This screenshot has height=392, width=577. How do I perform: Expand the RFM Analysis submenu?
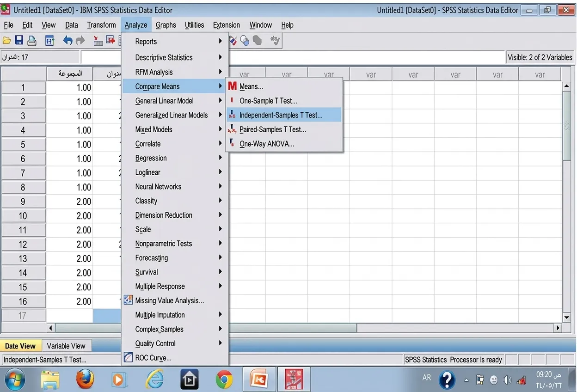pyautogui.click(x=175, y=72)
